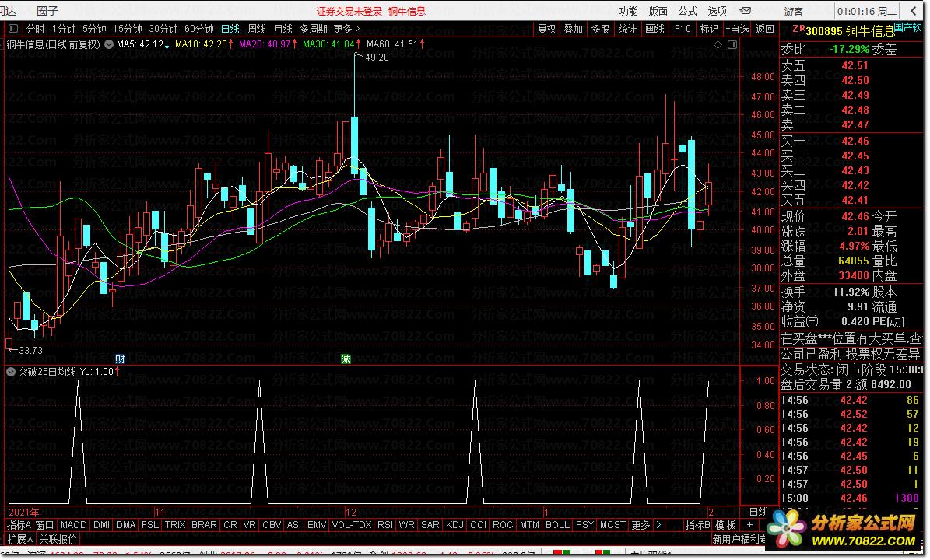Screen dimensions: 930x560
Task: Click the 复权 toolbar button
Action: [546, 29]
